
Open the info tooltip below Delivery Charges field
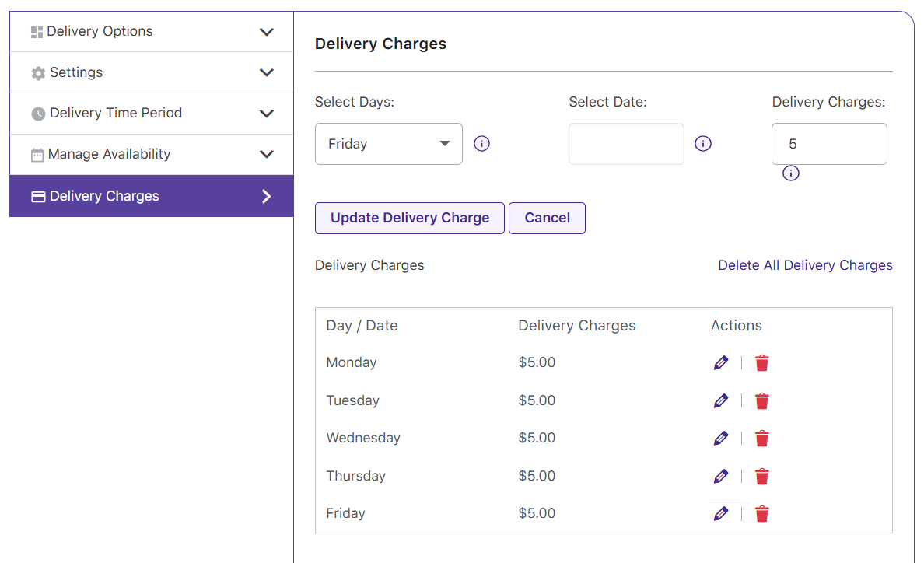click(x=791, y=173)
